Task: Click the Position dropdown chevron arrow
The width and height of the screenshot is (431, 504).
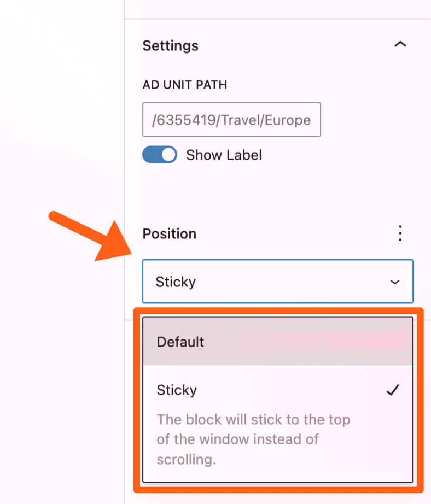Action: [394, 282]
